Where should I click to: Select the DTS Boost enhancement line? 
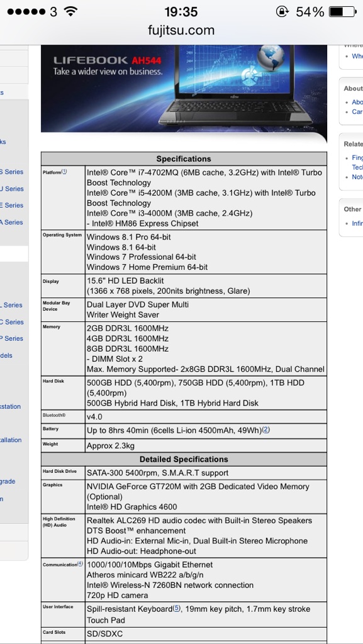(137, 531)
